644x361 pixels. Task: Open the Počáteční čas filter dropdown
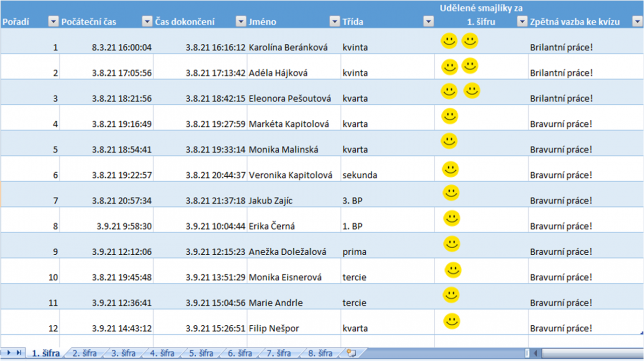(146, 21)
